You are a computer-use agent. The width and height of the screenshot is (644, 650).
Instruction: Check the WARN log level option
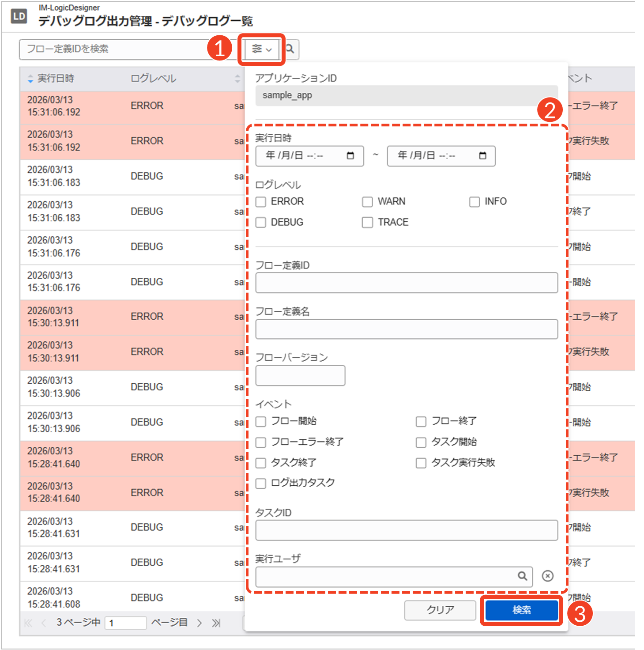(367, 202)
